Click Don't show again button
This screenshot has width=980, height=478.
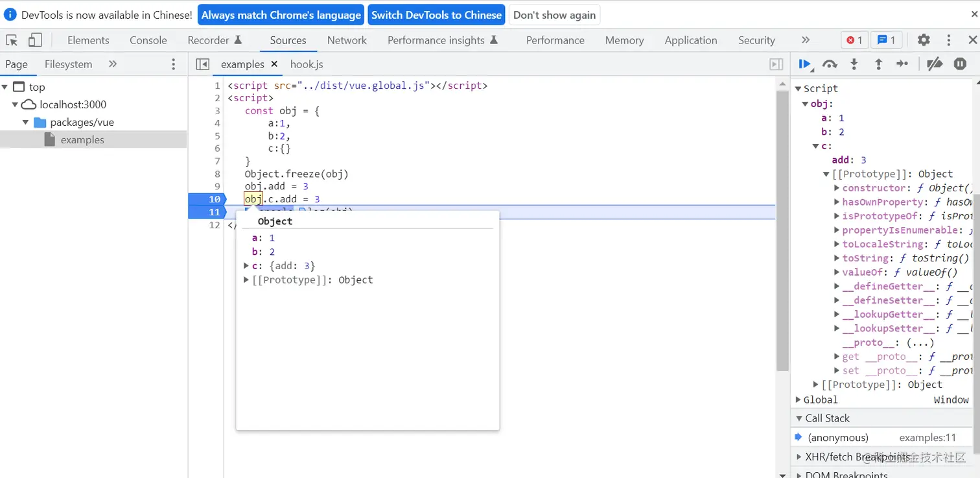coord(554,15)
